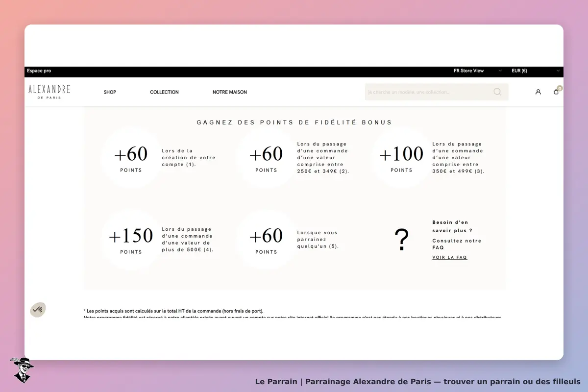Open the NOTRE MAISON menu
Image resolution: width=588 pixels, height=392 pixels.
click(230, 92)
